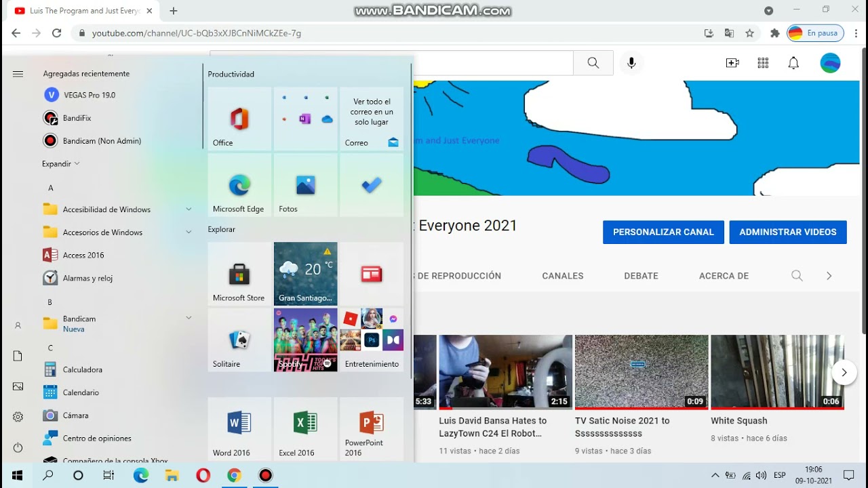The height and width of the screenshot is (488, 868).
Task: Switch to DEBATE tab
Action: pos(641,276)
